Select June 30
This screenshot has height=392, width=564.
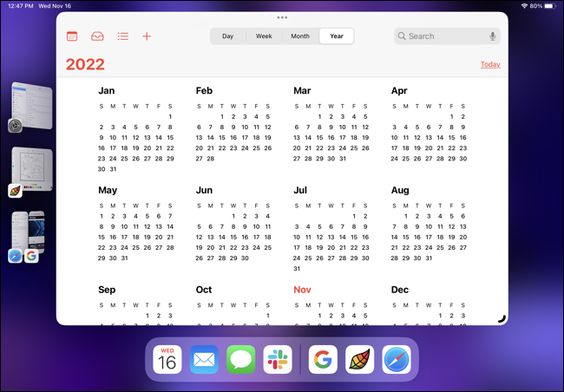coord(245,258)
